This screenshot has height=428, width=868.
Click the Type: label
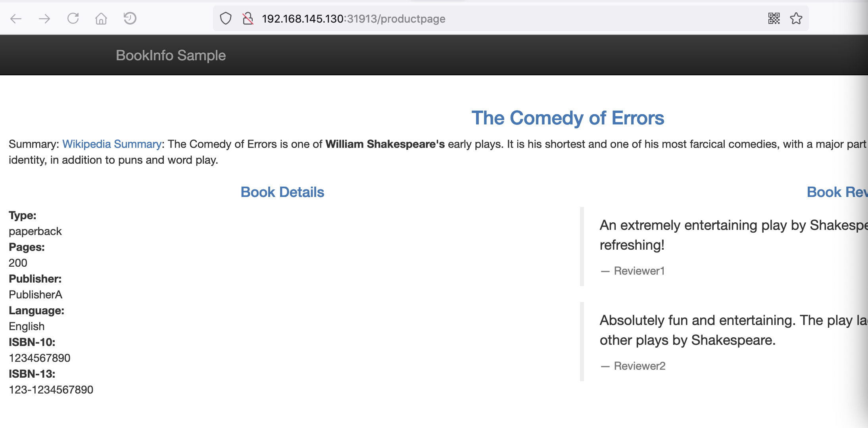coord(23,216)
